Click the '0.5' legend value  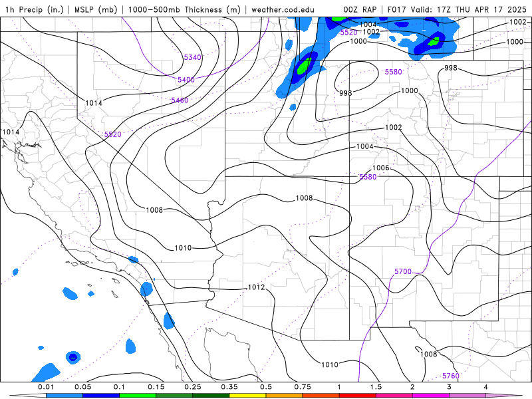[x=266, y=387]
